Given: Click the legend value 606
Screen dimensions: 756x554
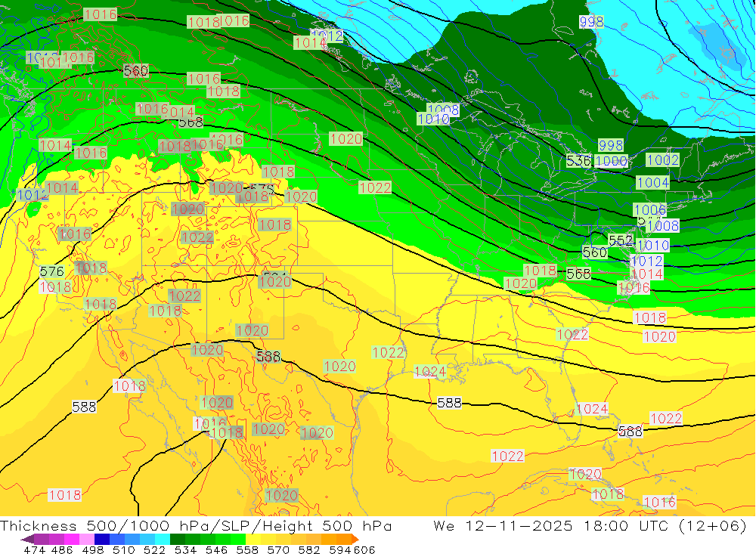Looking at the screenshot, I should 364,550.
